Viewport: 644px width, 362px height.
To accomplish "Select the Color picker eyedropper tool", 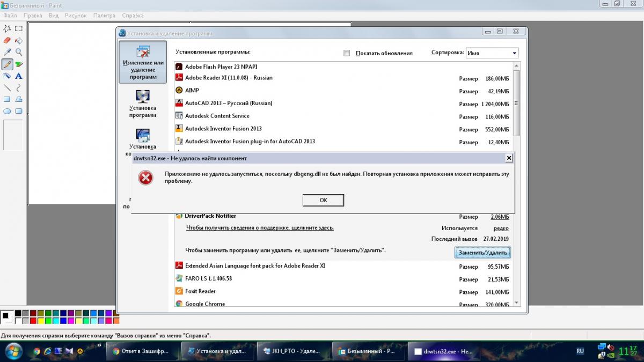I will click(x=8, y=52).
